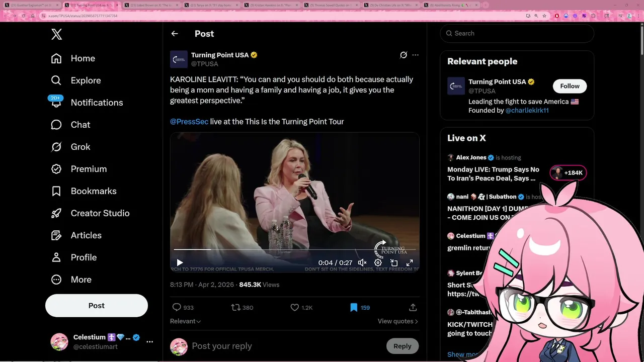The width and height of the screenshot is (644, 362).
Task: Open Grok from the sidebar
Action: click(70, 147)
